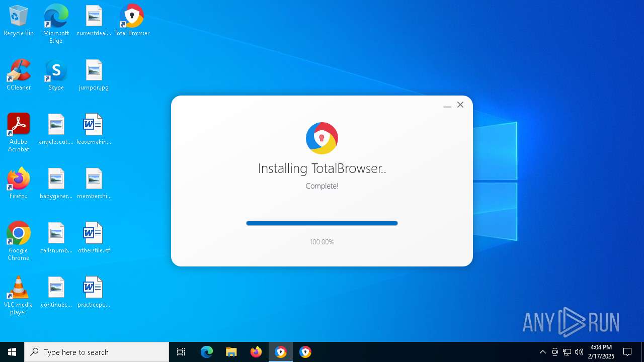Select the Total Browser desktop shortcut

click(132, 21)
